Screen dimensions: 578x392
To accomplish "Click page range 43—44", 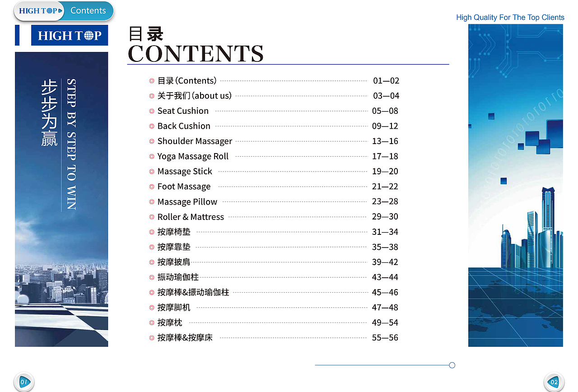I will (x=385, y=277).
